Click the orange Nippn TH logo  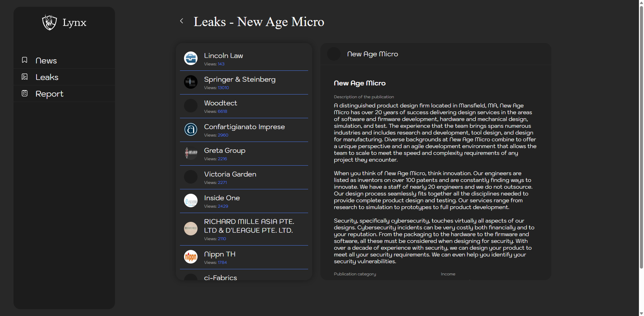click(x=191, y=257)
